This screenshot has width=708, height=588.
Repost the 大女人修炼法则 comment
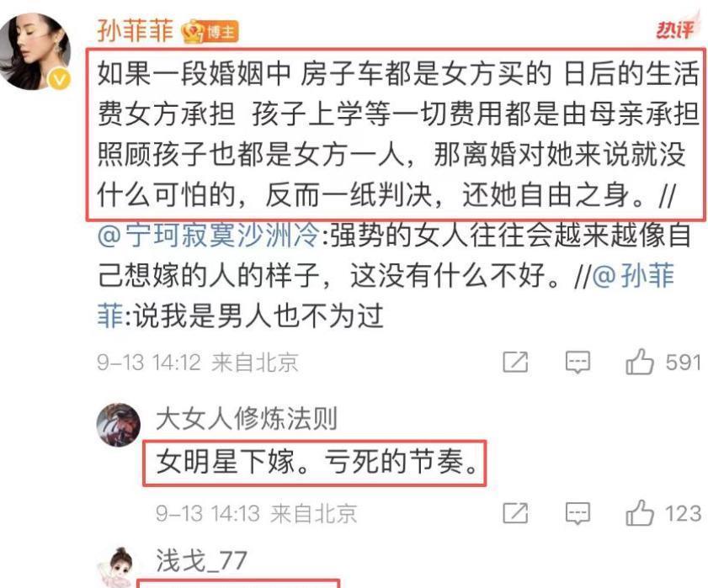(x=515, y=512)
